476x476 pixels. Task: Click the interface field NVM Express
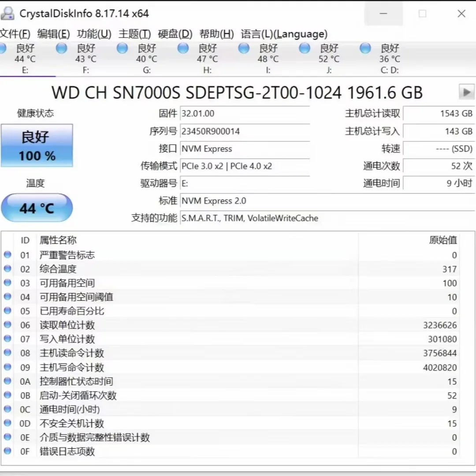(245, 149)
